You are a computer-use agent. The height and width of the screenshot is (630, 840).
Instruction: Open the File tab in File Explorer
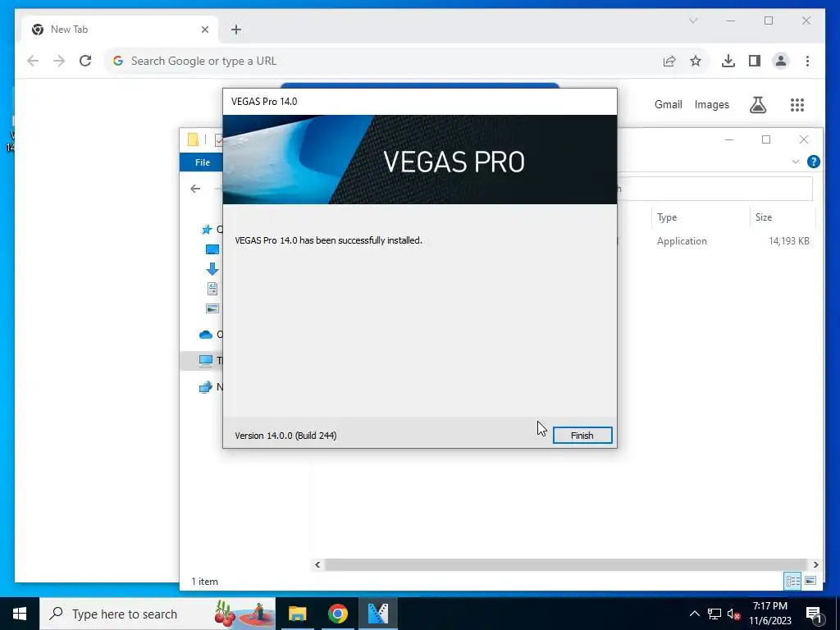click(x=202, y=162)
